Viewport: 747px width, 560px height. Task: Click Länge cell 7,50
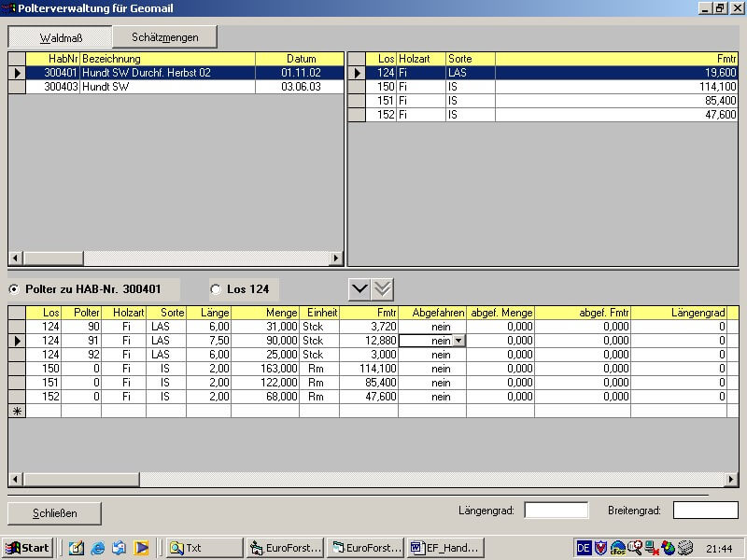pyautogui.click(x=208, y=341)
